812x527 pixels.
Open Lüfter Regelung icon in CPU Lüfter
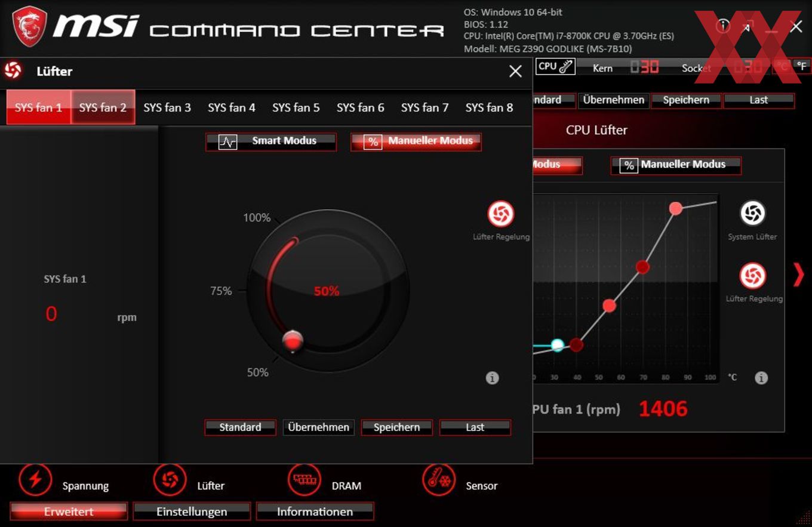click(752, 276)
